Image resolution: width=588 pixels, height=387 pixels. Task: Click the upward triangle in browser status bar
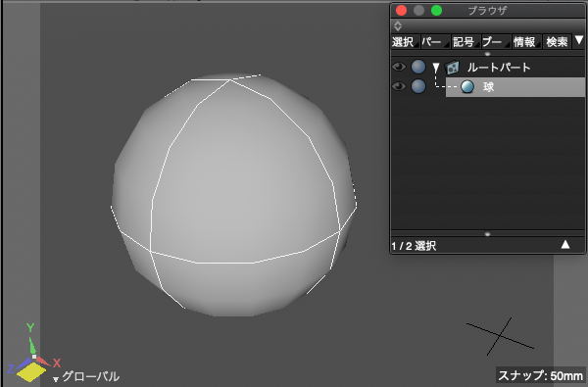click(x=565, y=245)
